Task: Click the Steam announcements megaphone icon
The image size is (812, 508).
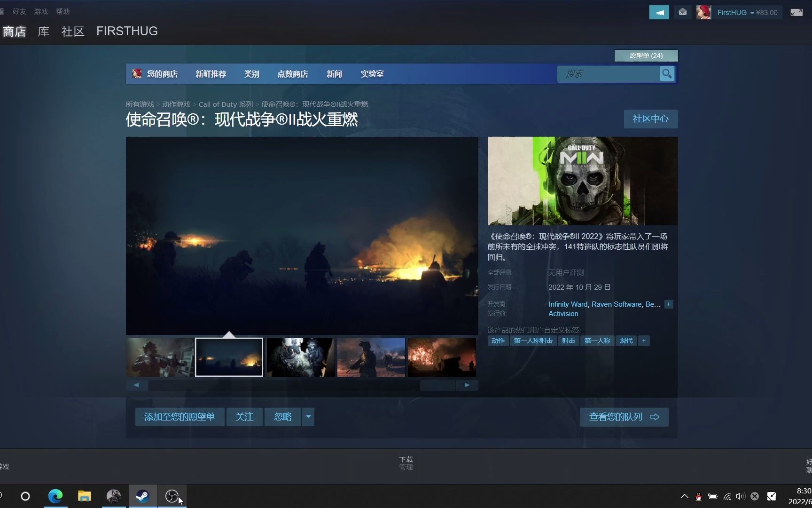Action: 659,13
